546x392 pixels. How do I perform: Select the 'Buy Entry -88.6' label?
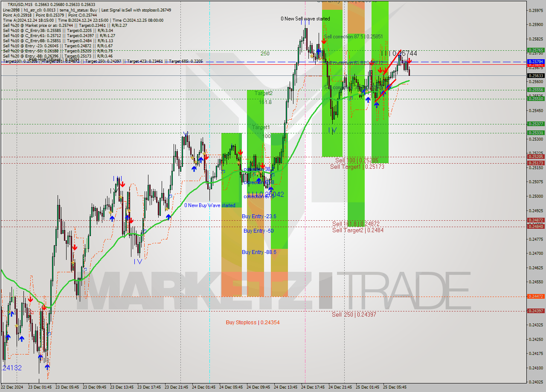[259, 252]
